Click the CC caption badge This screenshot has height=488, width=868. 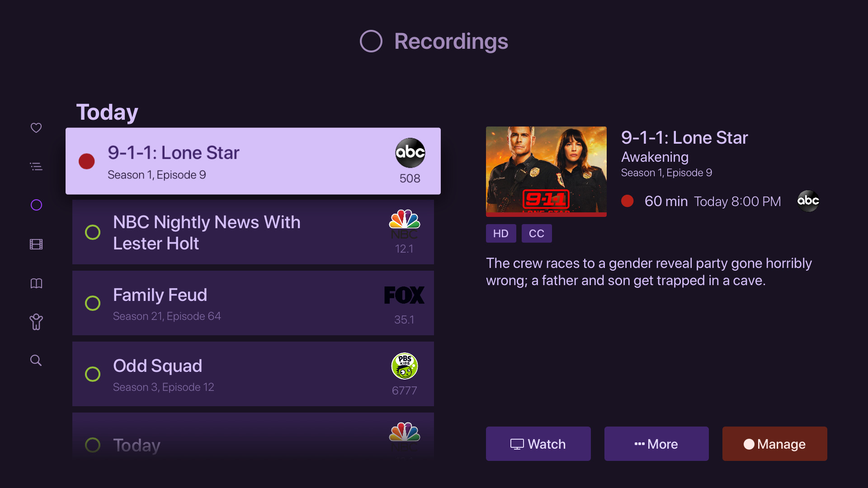pos(537,234)
